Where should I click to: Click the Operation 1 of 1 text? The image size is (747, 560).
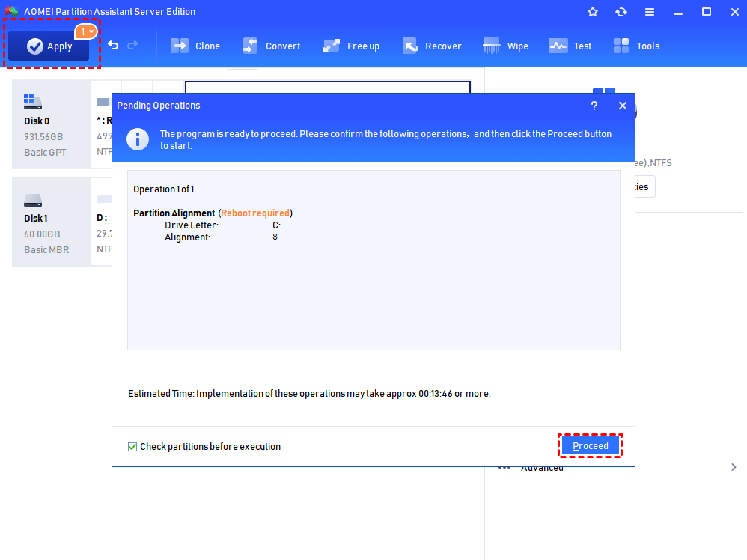tap(164, 189)
